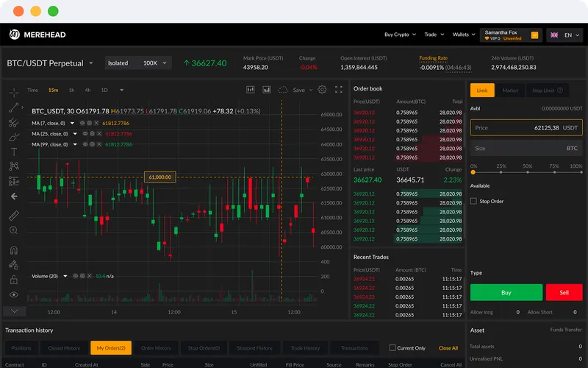Click the Merehead logo
The image size is (588, 368).
(x=37, y=35)
